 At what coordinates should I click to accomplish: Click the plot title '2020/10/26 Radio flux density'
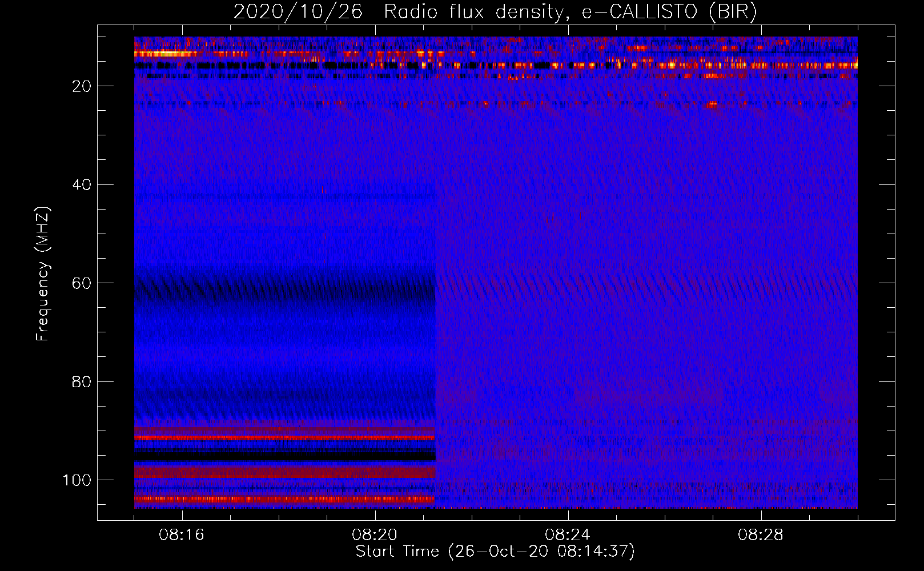tap(495, 12)
